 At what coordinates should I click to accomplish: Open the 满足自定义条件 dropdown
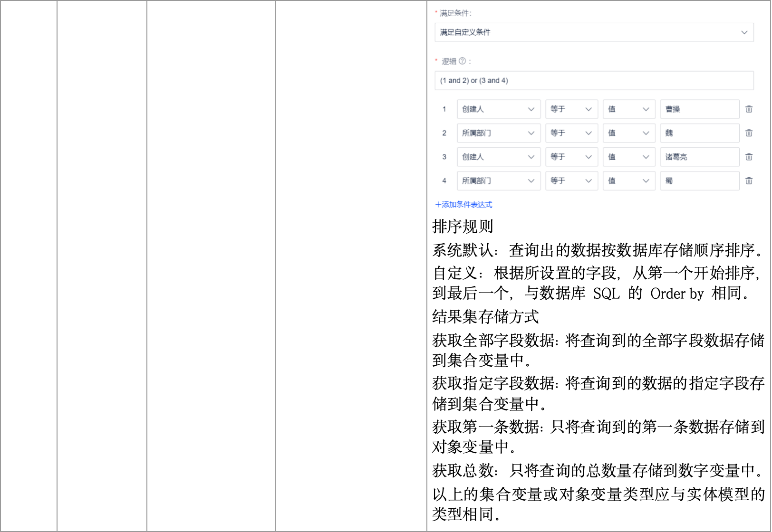[x=594, y=32]
